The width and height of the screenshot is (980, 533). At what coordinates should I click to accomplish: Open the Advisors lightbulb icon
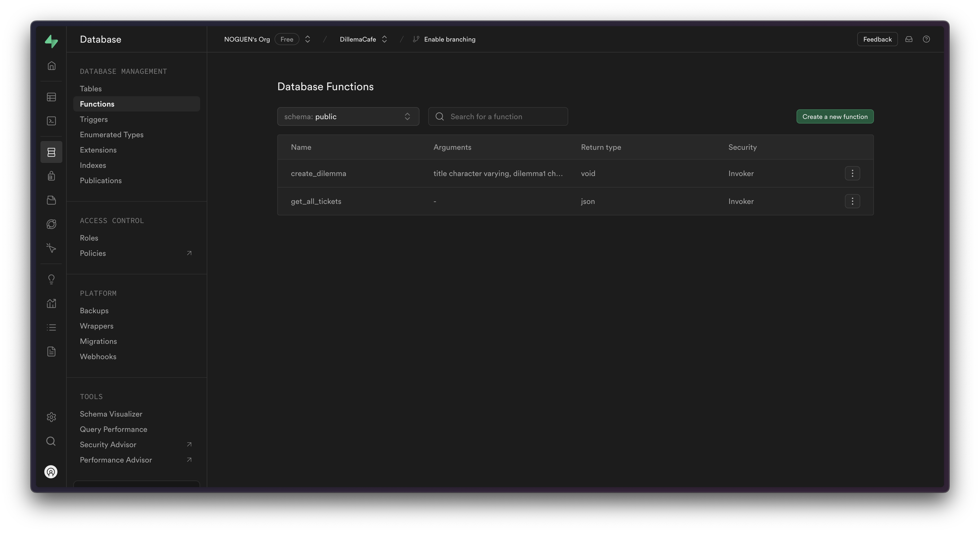[x=51, y=279]
